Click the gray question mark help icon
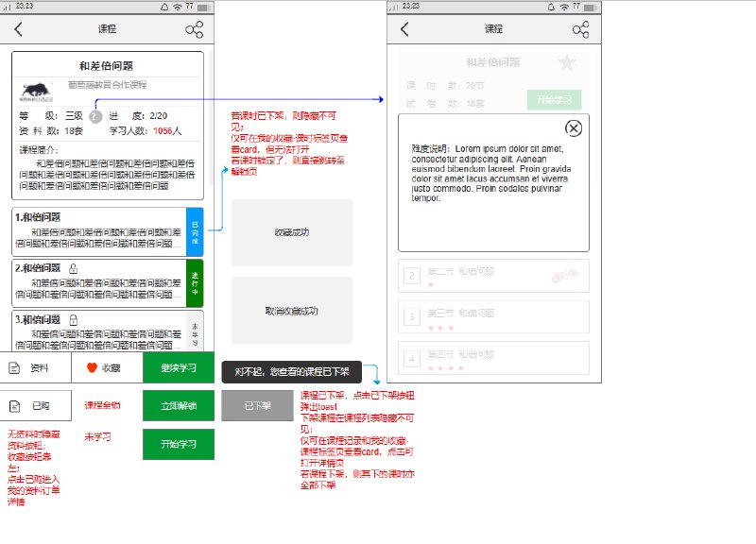 [96, 116]
